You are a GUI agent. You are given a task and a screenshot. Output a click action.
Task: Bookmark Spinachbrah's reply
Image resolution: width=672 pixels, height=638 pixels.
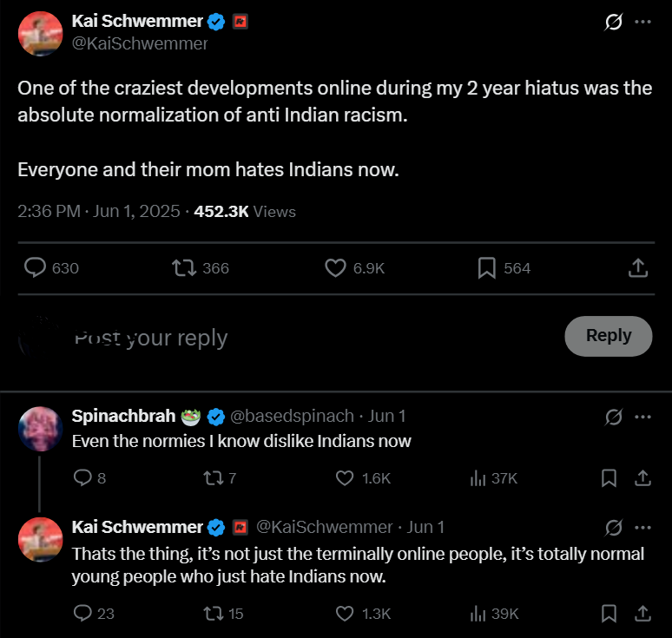[x=609, y=477]
